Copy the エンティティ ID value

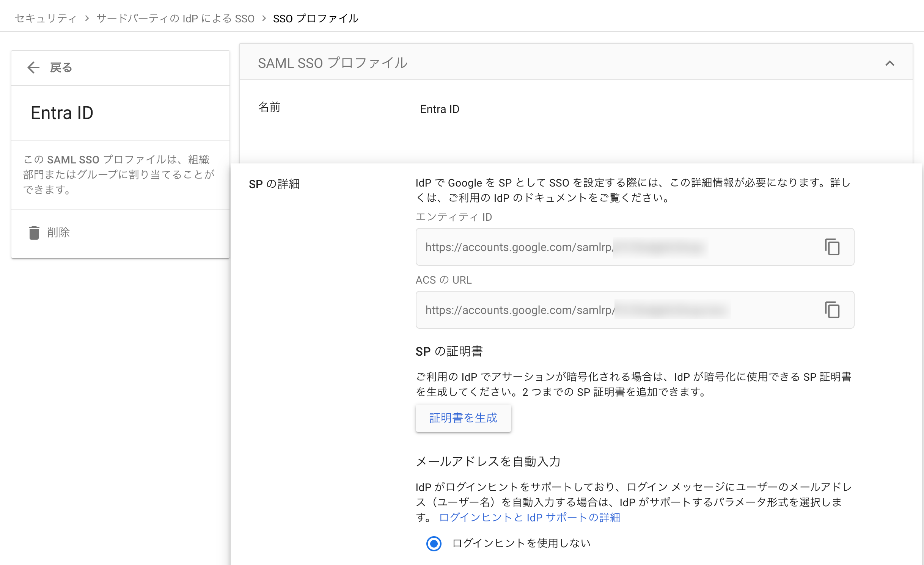pyautogui.click(x=833, y=247)
